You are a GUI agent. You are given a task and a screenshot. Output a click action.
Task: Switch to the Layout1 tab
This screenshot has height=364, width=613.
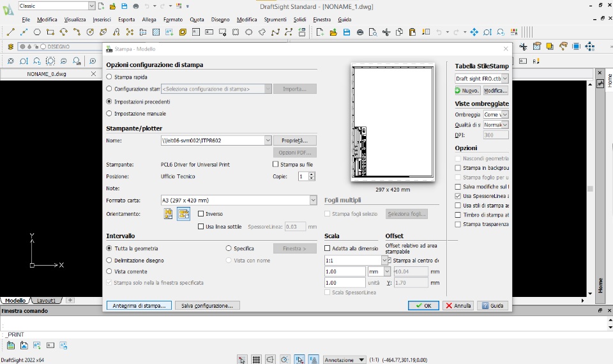[x=46, y=301]
